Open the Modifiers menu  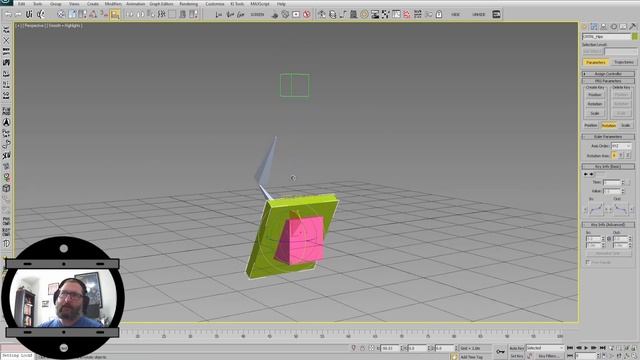pyautogui.click(x=113, y=4)
